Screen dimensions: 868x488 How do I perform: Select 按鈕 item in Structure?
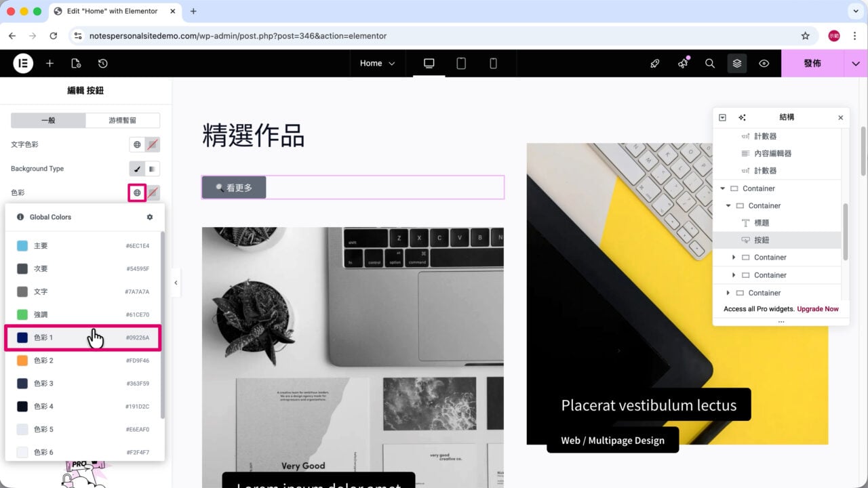[x=777, y=240]
